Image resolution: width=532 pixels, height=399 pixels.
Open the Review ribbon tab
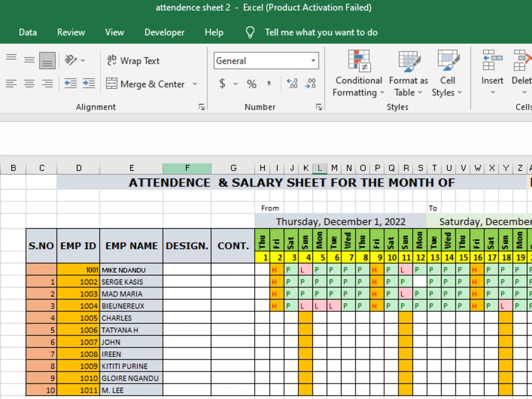[71, 32]
